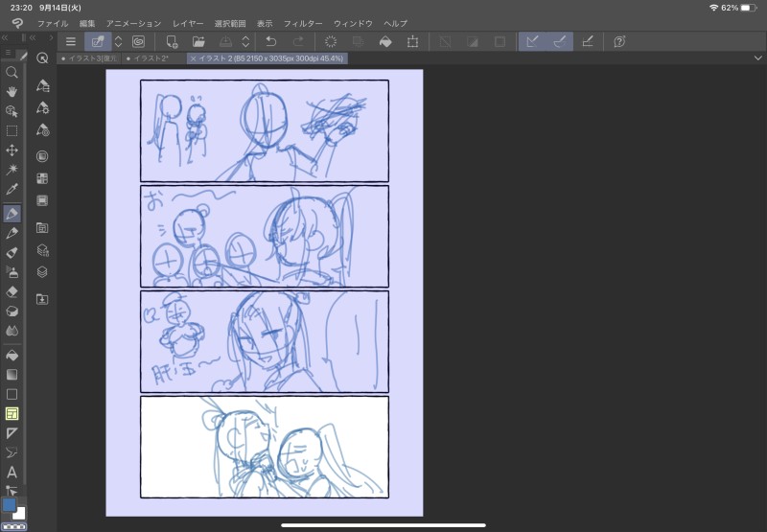Viewport: 767px width, 532px height.
Task: Select the Eyedropper tool
Action: (x=12, y=189)
